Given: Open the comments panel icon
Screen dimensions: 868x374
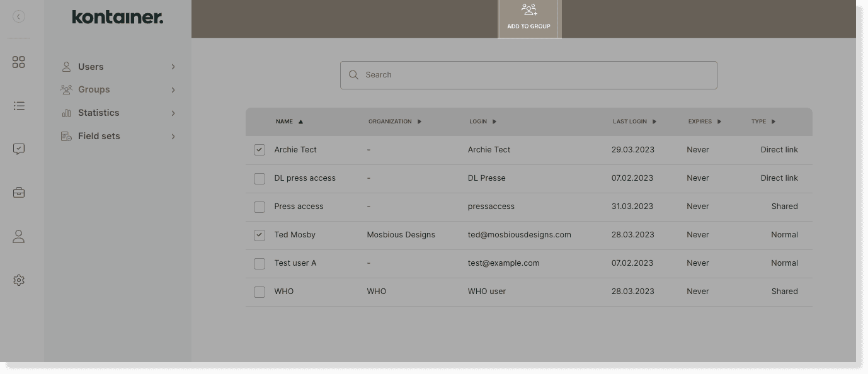Looking at the screenshot, I should tap(19, 149).
